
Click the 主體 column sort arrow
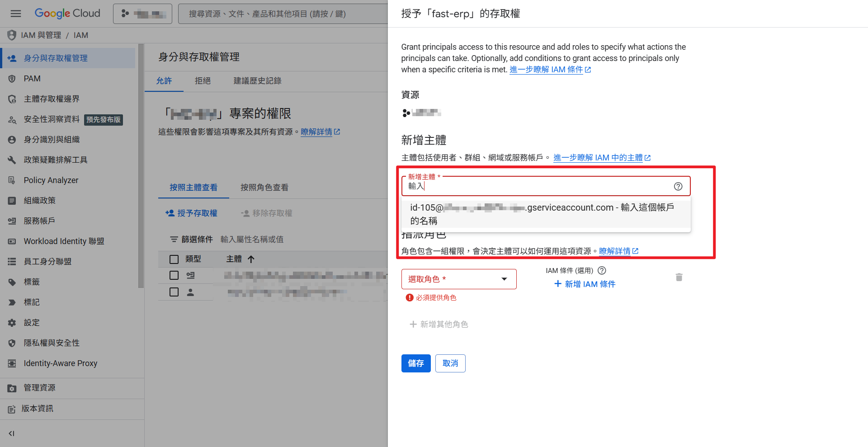251,259
